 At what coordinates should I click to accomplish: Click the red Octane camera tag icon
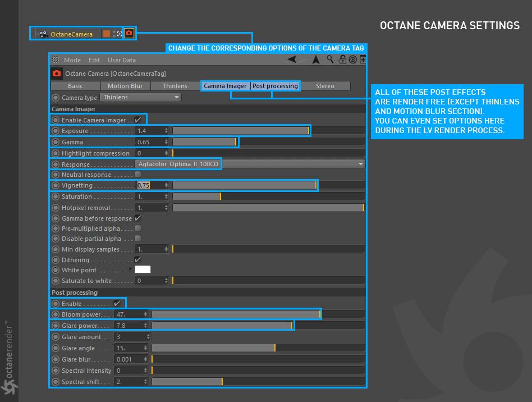point(129,33)
